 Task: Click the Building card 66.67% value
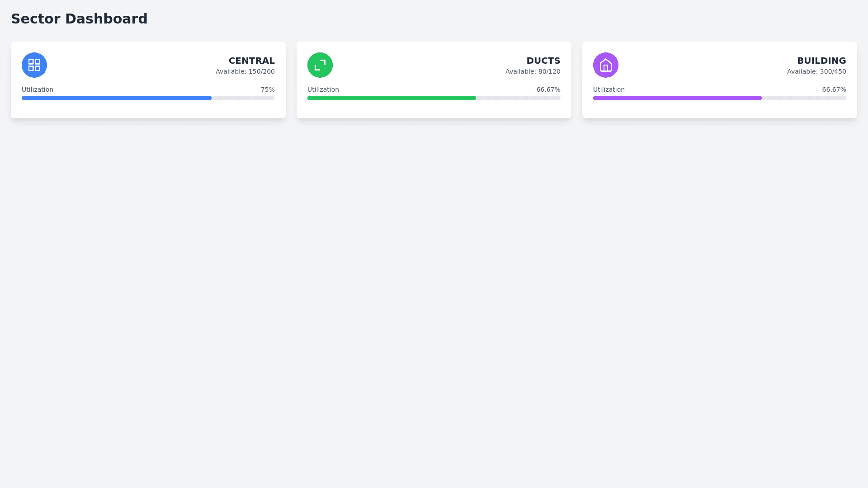pyautogui.click(x=834, y=89)
